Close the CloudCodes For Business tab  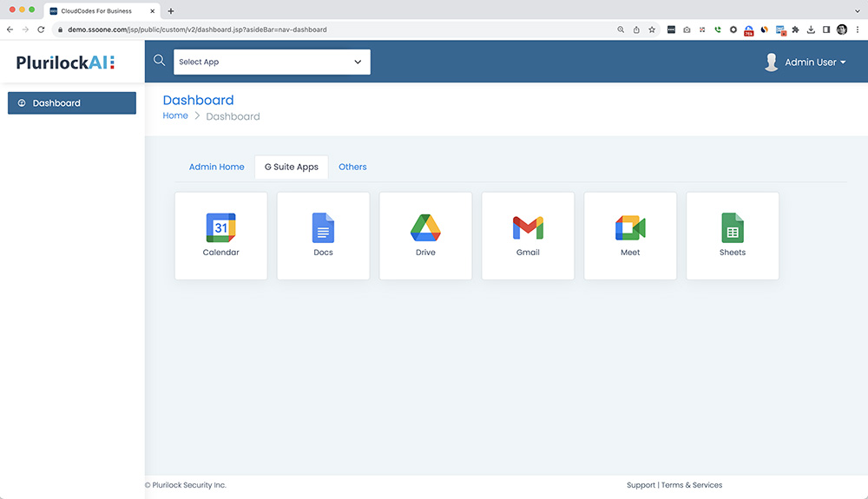(x=152, y=11)
